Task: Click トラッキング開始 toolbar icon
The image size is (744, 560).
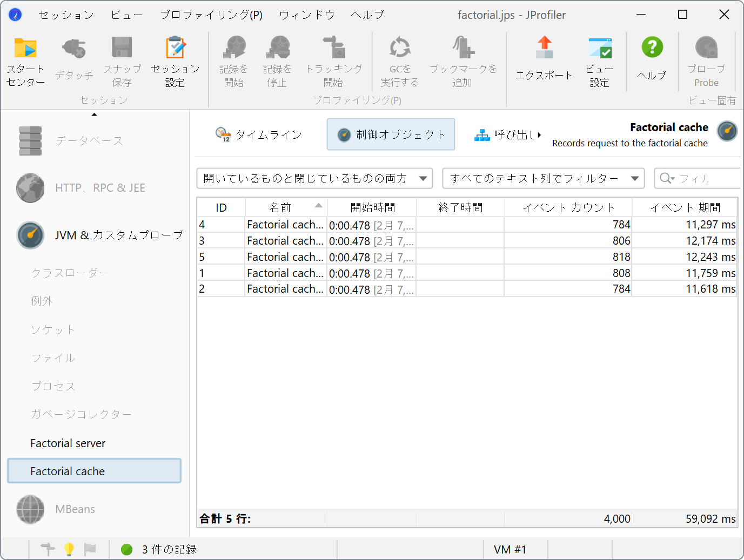Action: coord(334,48)
